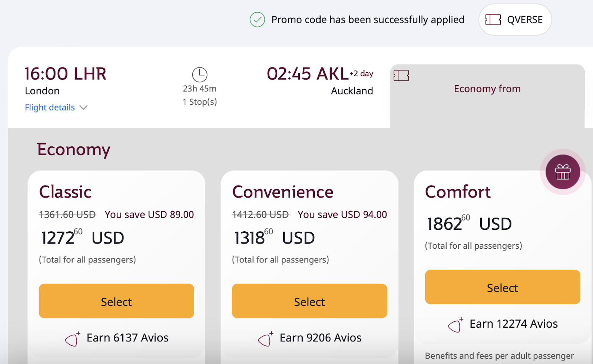Viewport: 593px width, 364px height.
Task: Click the Earn 12274 Avios text
Action: click(514, 324)
